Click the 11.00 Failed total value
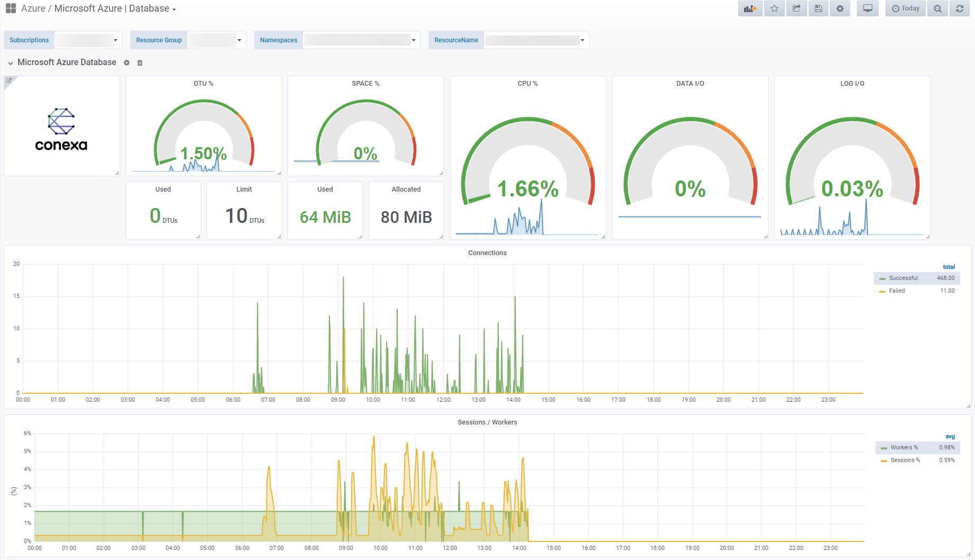Image resolution: width=975 pixels, height=560 pixels. (947, 291)
